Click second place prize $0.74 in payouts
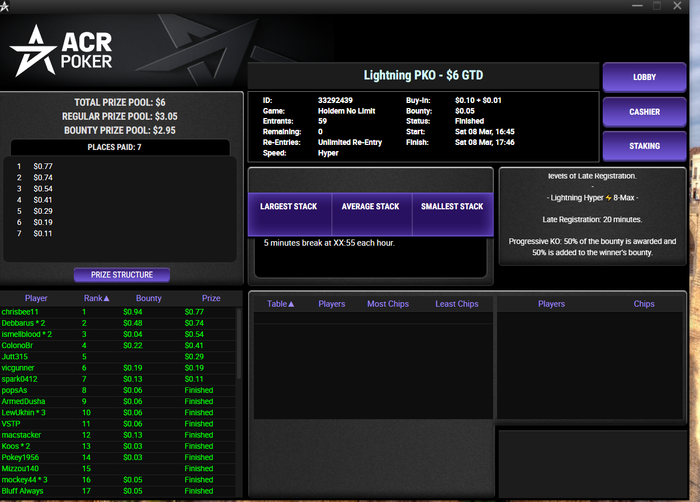Screen dimensions: 700x502 tap(43, 177)
